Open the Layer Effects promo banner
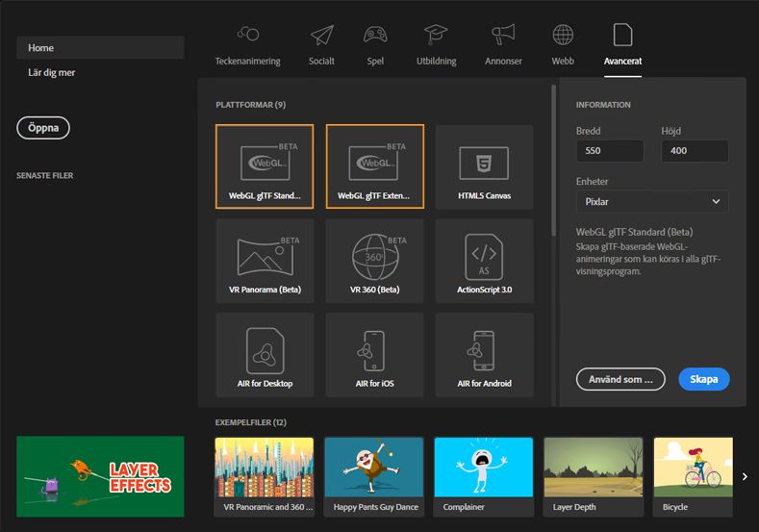The height and width of the screenshot is (532, 759). [x=100, y=476]
